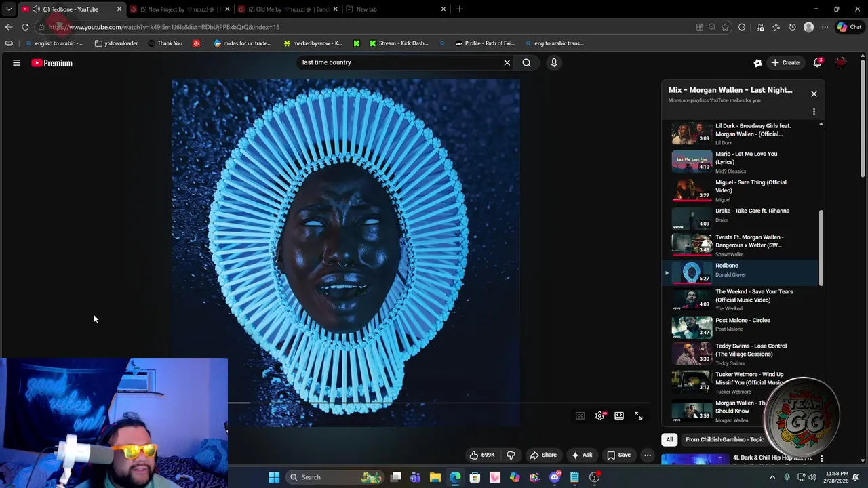Play Tucker Wetmore - Wind Up Missin' You
This screenshot has width=868, height=488.
click(741, 382)
